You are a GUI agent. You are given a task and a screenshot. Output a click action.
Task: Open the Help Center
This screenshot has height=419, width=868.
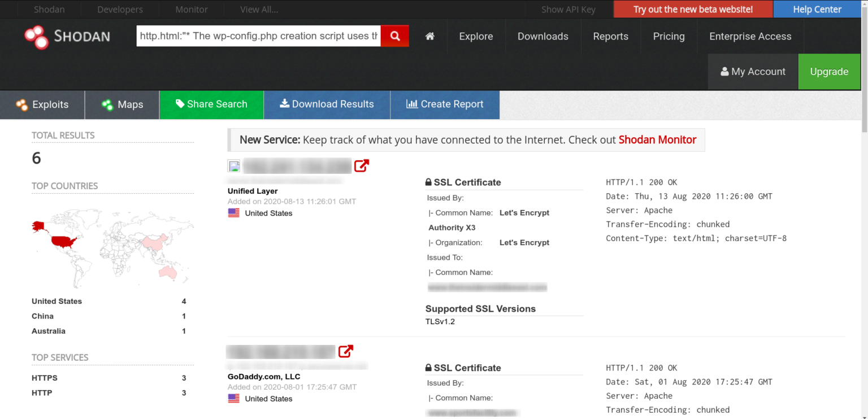817,9
